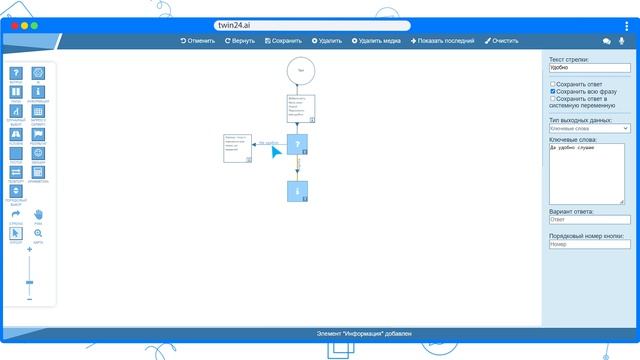Enable the Сохранить ответ checkbox
The image size is (640, 360).
(552, 84)
